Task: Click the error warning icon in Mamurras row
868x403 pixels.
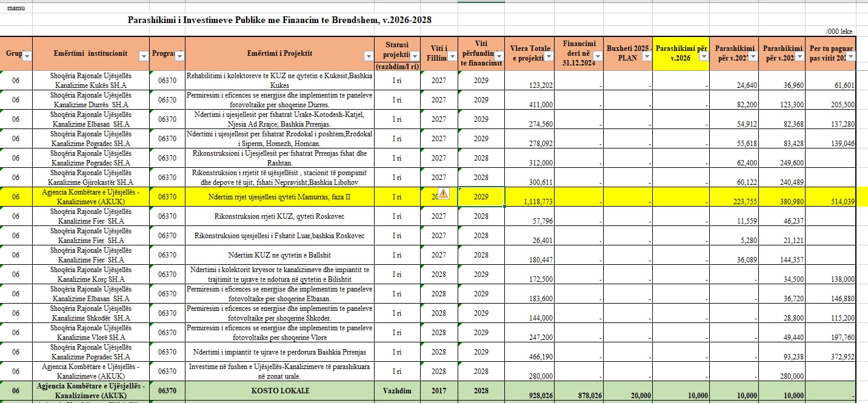Action: tap(444, 193)
